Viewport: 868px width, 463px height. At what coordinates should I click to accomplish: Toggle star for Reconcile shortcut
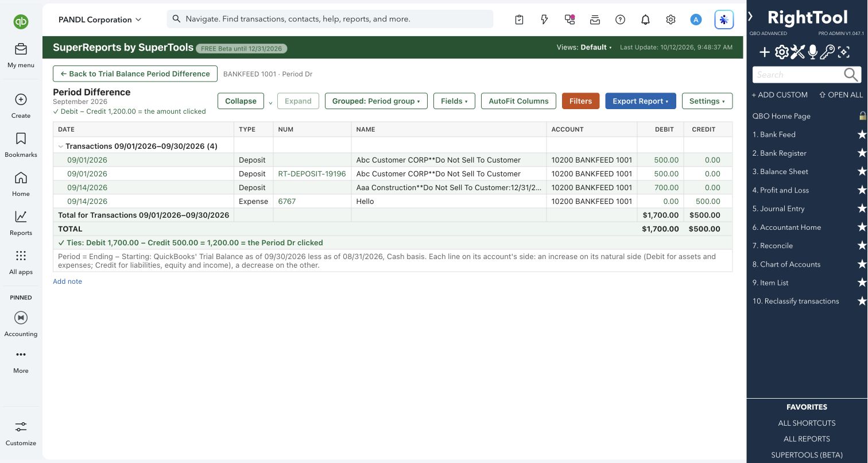(x=862, y=246)
